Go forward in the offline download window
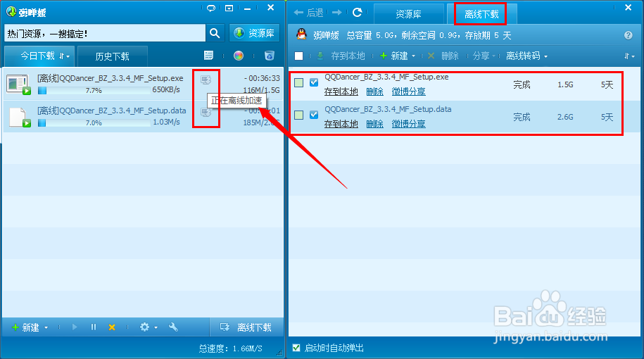Image resolution: width=644 pixels, height=359 pixels. coord(337,13)
